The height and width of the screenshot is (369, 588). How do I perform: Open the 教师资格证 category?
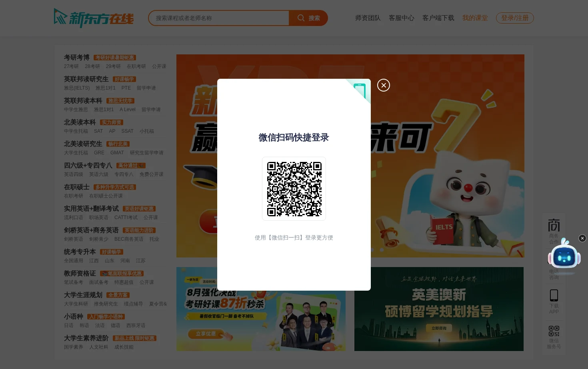click(x=80, y=273)
